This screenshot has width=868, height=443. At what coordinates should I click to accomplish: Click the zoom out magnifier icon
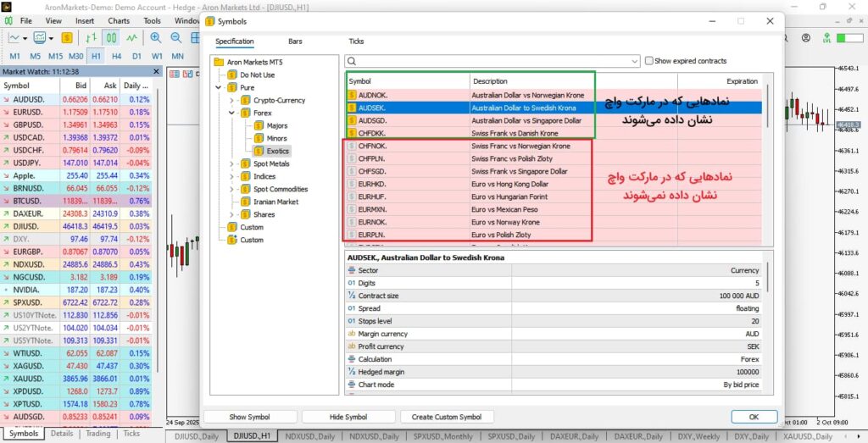click(x=175, y=38)
